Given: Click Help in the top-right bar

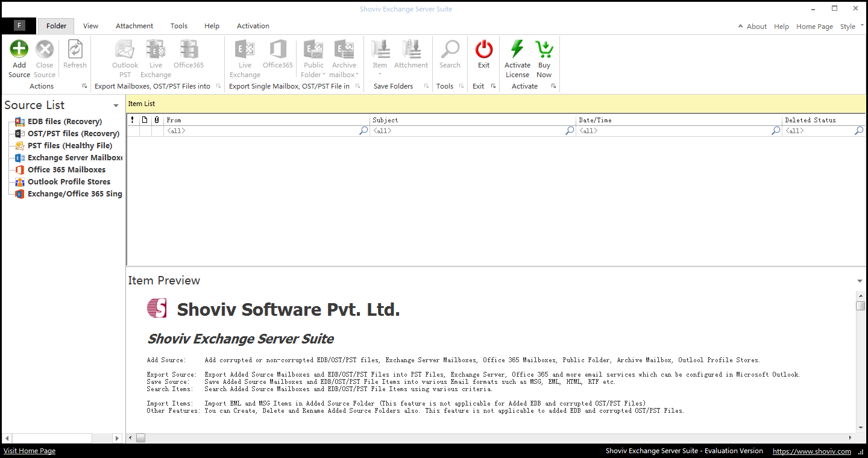Looking at the screenshot, I should [x=781, y=27].
